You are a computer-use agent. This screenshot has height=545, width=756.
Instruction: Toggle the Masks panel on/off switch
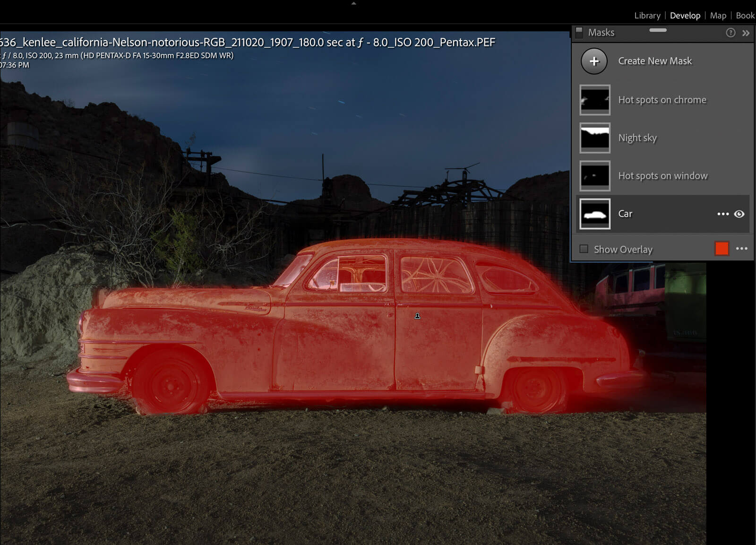point(579,32)
